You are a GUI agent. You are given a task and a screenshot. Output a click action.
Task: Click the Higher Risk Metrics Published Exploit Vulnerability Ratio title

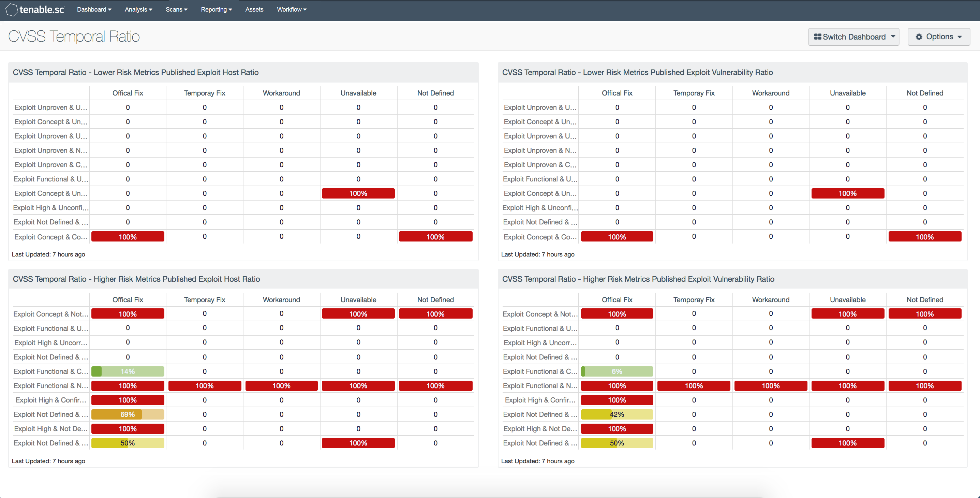point(638,279)
